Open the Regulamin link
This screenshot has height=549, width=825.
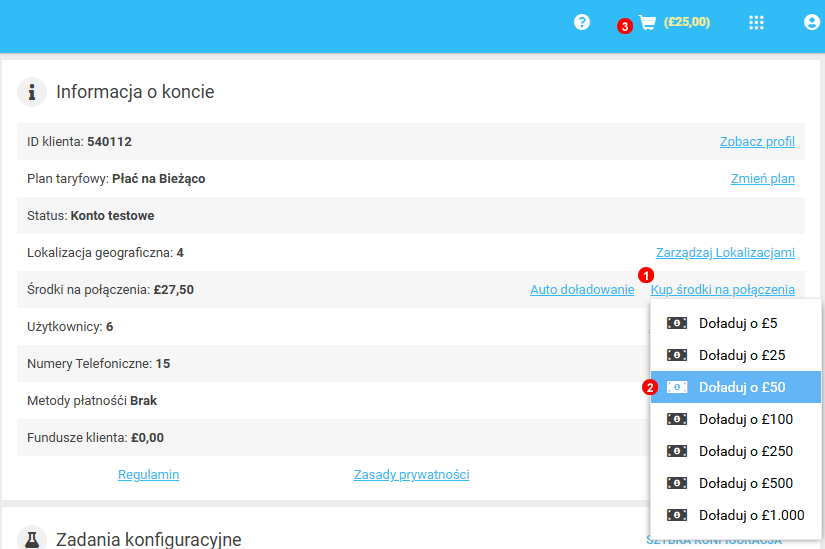148,475
